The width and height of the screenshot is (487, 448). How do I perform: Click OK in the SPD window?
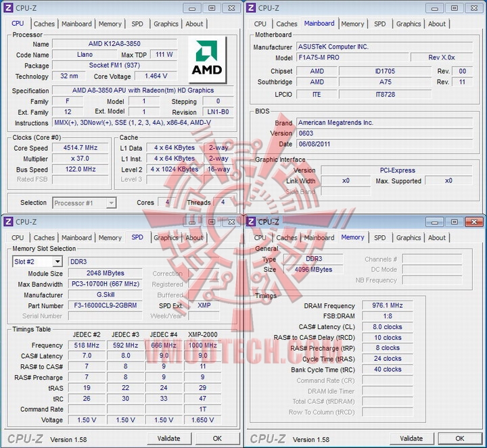click(x=217, y=439)
